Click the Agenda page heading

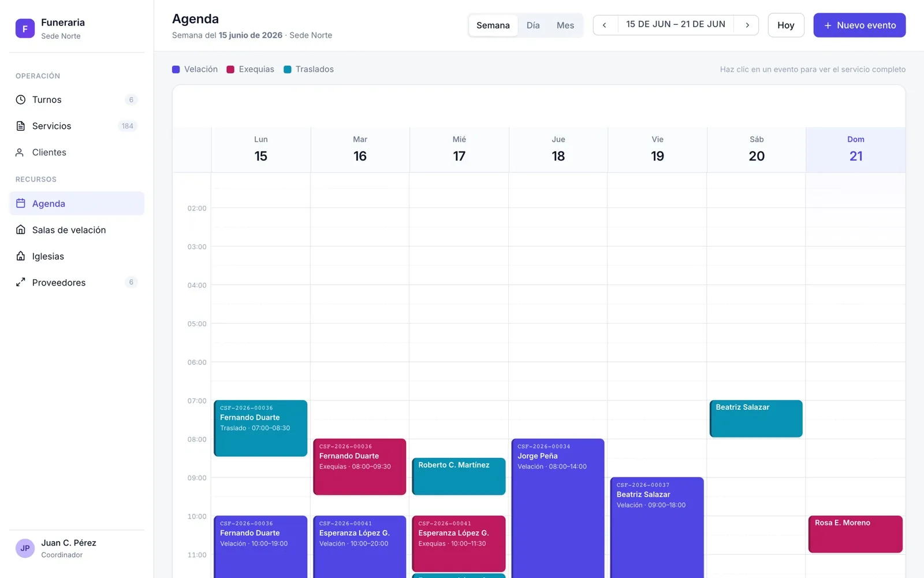pyautogui.click(x=196, y=19)
